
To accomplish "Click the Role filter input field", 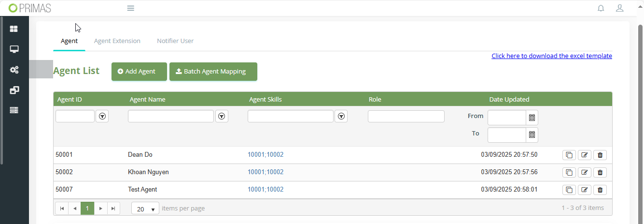I will point(406,116).
